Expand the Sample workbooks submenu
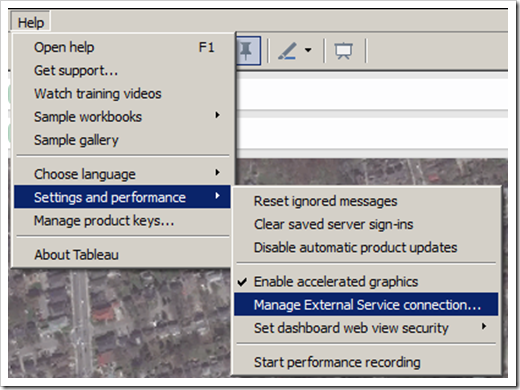This screenshot has width=520, height=390. pos(122,117)
